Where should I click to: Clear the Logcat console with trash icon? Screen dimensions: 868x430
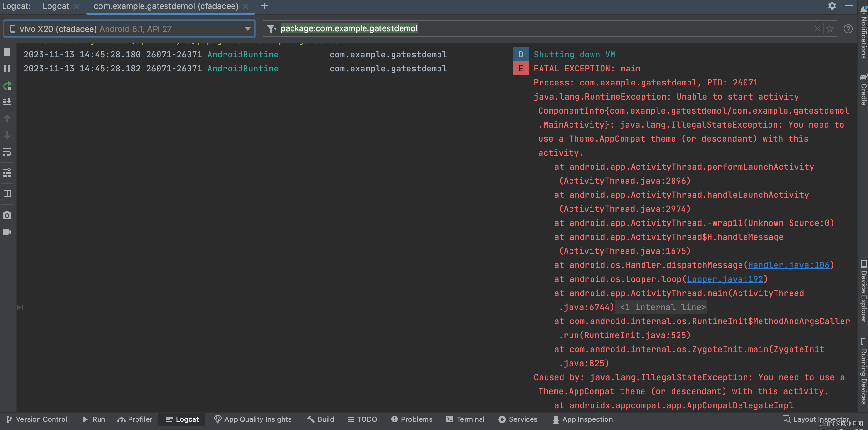pos(7,52)
